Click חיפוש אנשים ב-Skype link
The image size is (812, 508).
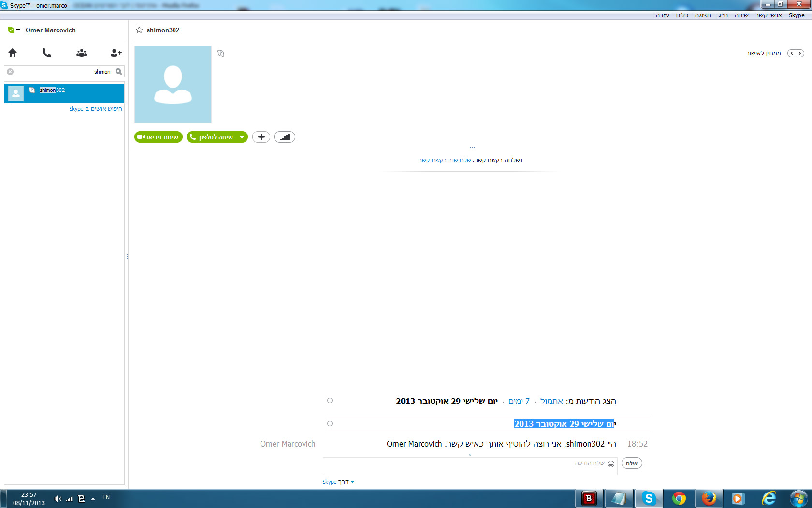[x=96, y=109]
